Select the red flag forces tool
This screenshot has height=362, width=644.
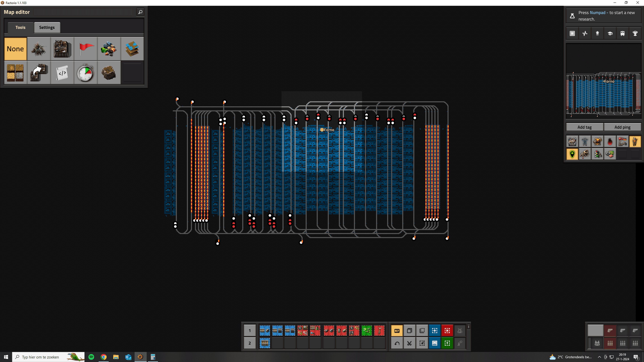[85, 49]
